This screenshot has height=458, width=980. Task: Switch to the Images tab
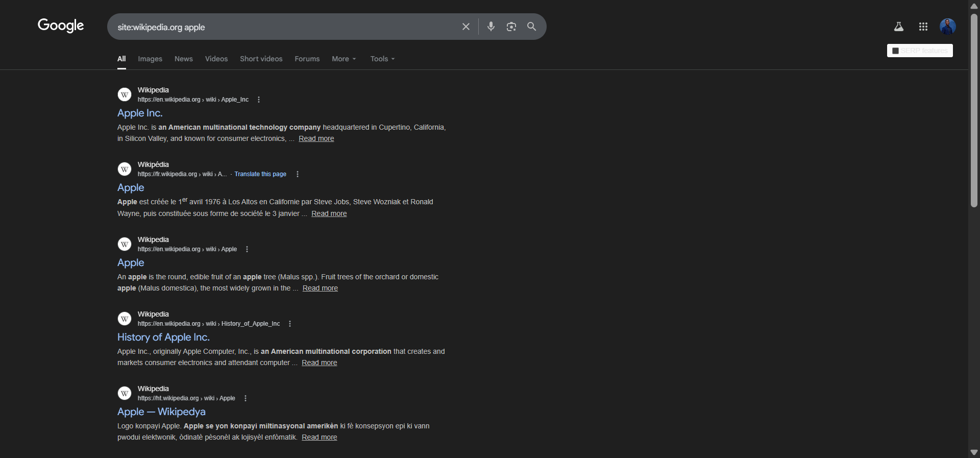[x=150, y=59]
